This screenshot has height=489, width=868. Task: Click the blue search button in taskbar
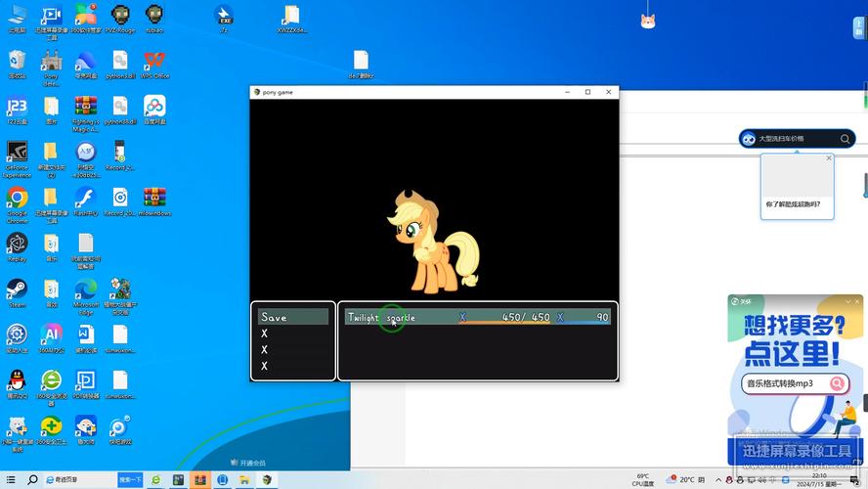(130, 479)
